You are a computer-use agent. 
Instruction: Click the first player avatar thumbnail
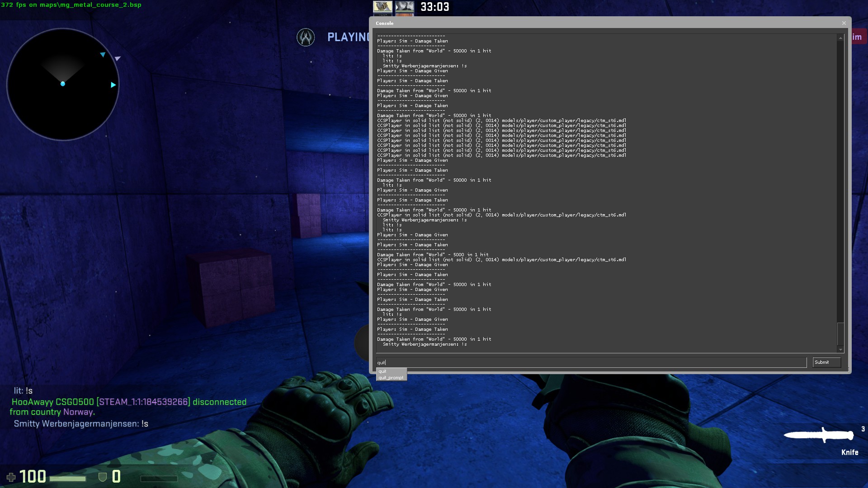pos(382,6)
